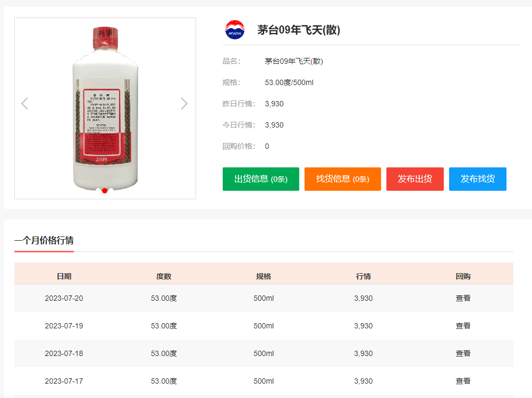The height and width of the screenshot is (398, 532).
Task: Click the 度数 column header
Action: point(164,276)
